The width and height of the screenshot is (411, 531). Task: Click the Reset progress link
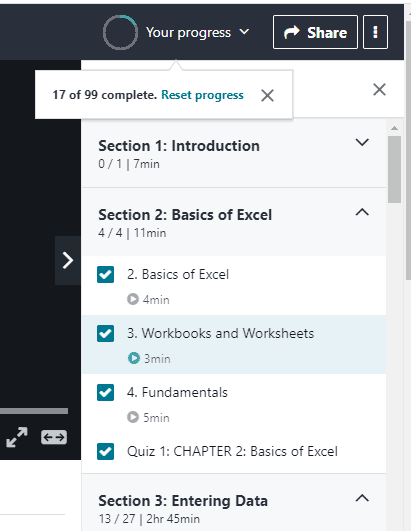(x=202, y=95)
